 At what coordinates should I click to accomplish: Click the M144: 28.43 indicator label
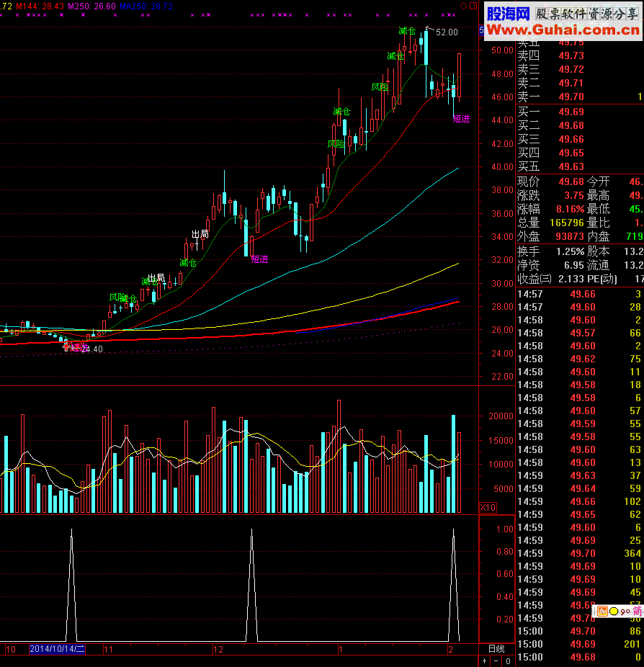pos(40,6)
